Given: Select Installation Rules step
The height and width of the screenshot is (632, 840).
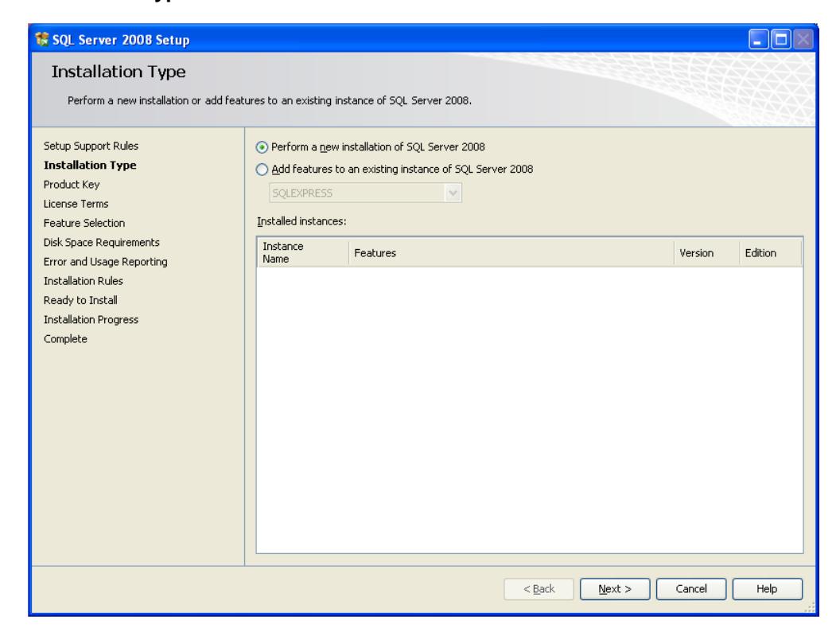Looking at the screenshot, I should [x=83, y=281].
